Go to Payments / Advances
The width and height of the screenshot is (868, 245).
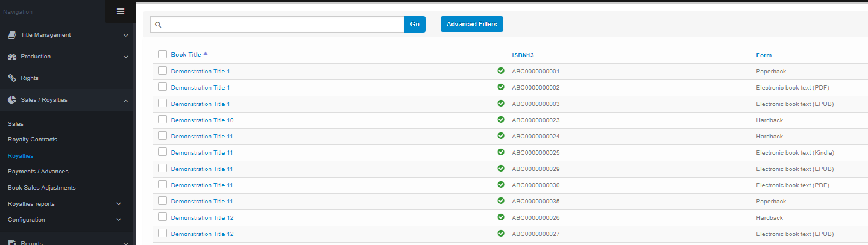point(38,172)
